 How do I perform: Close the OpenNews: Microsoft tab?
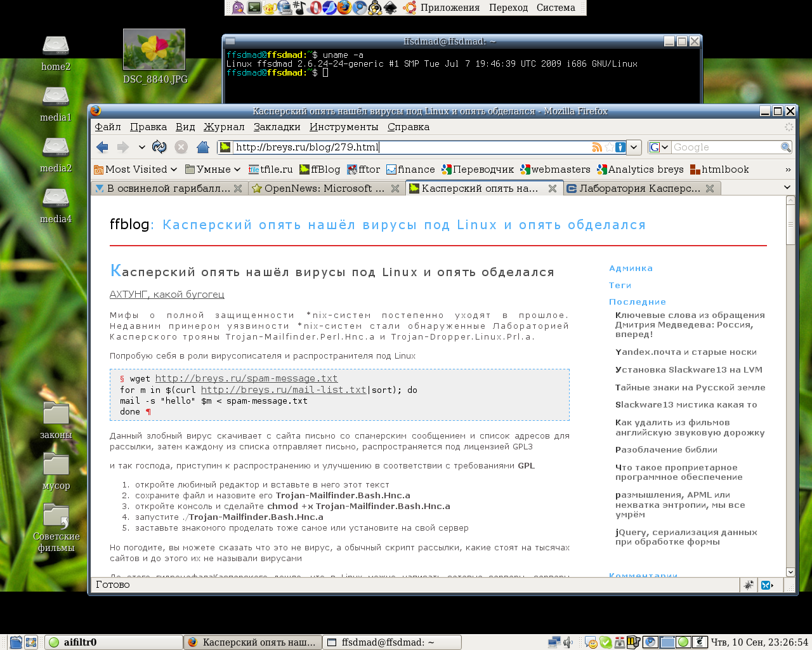[x=395, y=189]
